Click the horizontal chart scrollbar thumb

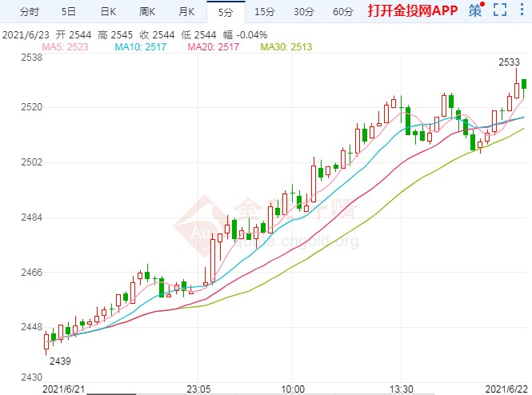point(111,394)
